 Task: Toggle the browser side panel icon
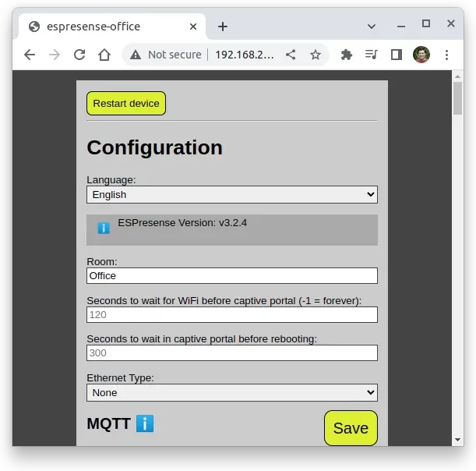pos(397,55)
